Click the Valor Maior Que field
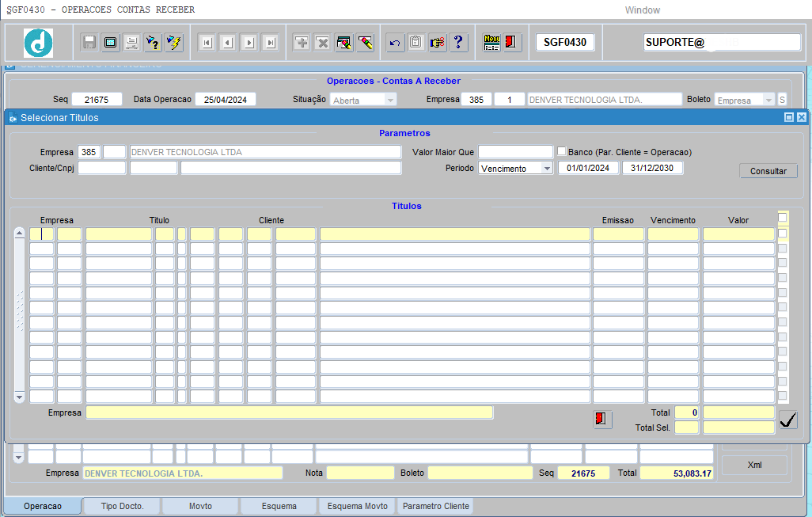 click(x=515, y=152)
